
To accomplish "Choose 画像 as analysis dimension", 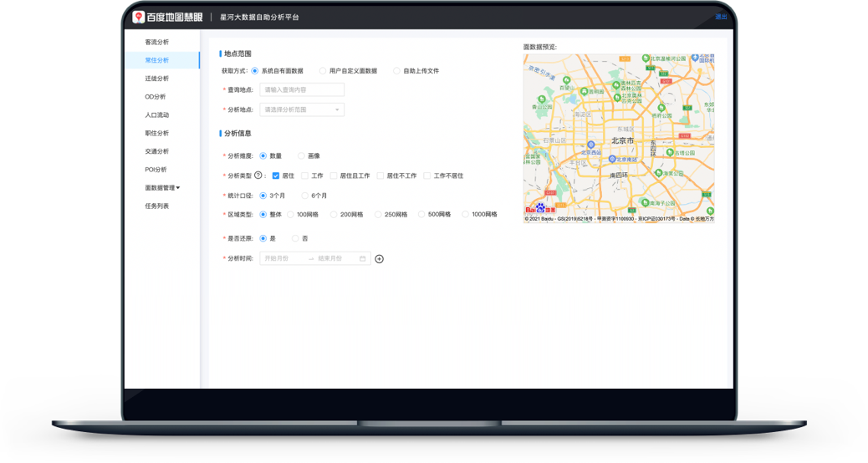I will (x=301, y=156).
